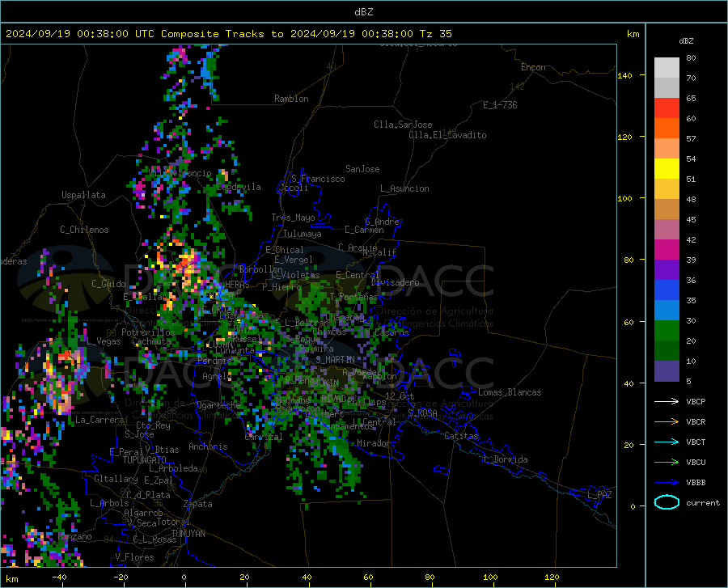Click the Anchoris map label
Viewport: 728px width, 588px height.
[x=208, y=446]
